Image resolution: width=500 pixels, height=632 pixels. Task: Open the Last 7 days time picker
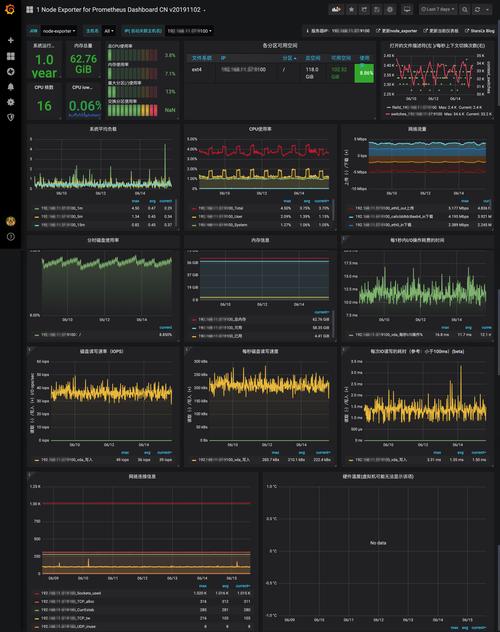point(437,9)
